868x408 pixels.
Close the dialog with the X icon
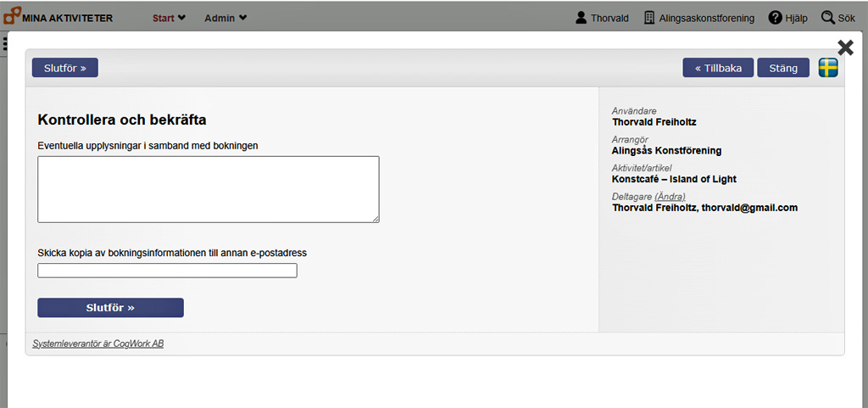845,48
